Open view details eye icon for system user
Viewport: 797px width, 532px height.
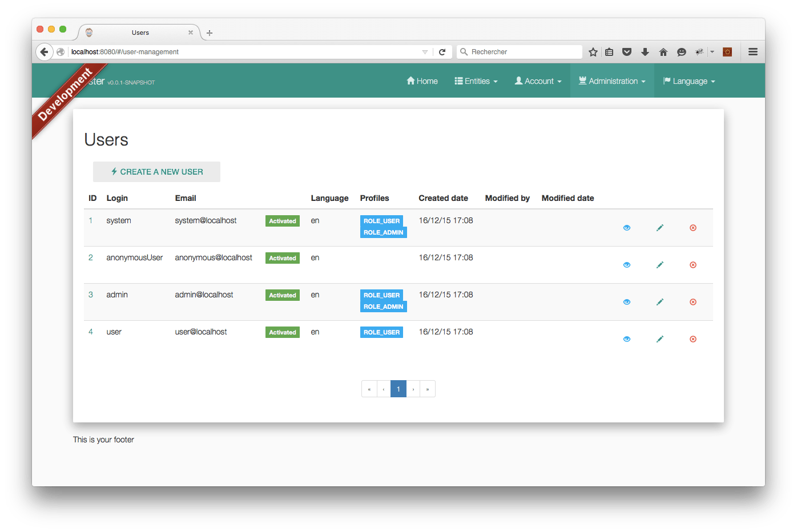point(627,227)
